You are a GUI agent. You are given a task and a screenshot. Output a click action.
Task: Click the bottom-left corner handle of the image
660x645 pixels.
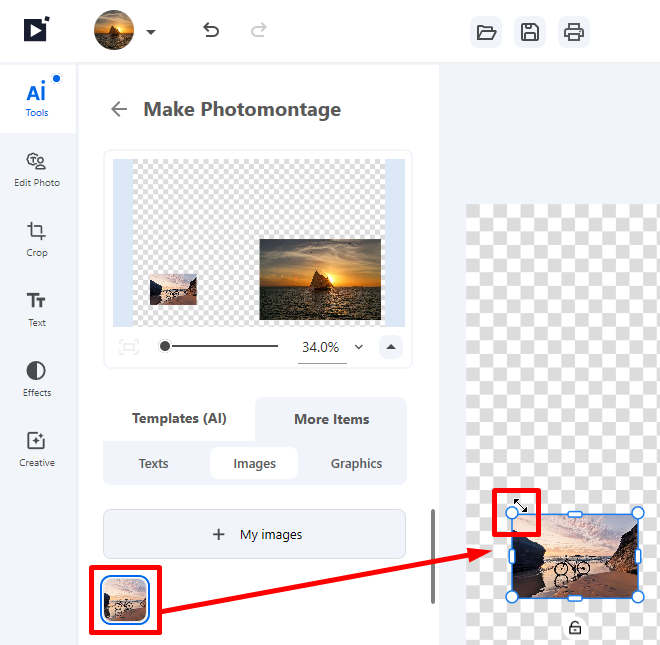click(x=512, y=597)
